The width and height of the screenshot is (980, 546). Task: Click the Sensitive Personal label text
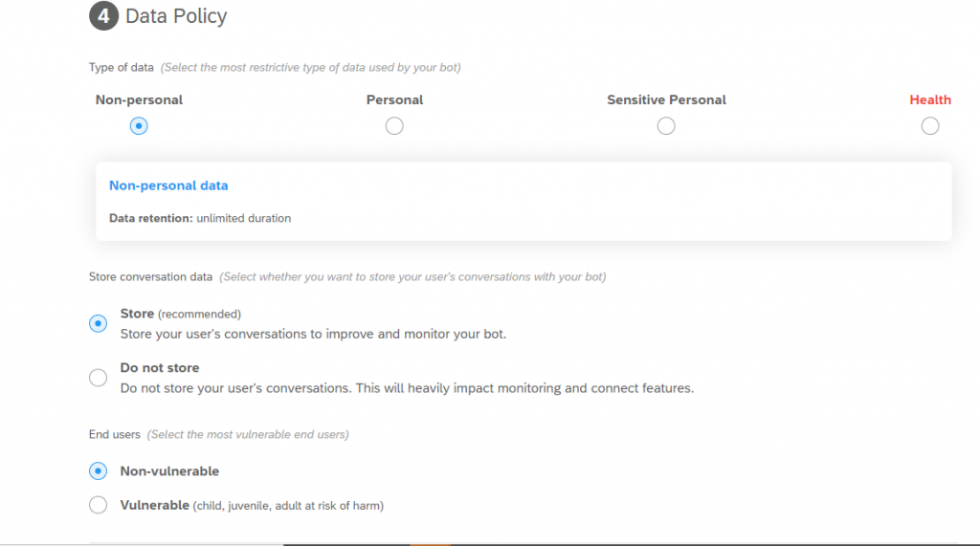pos(666,100)
